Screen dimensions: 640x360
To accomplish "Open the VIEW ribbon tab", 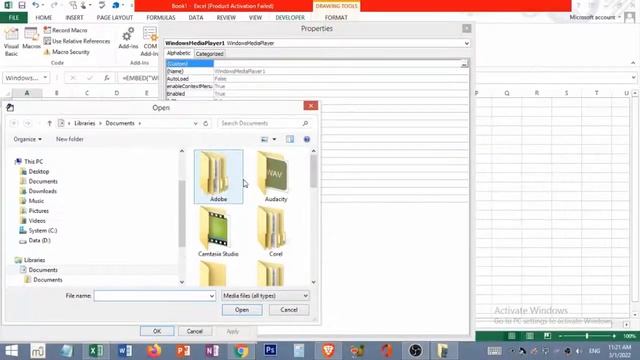I will click(x=256, y=18).
